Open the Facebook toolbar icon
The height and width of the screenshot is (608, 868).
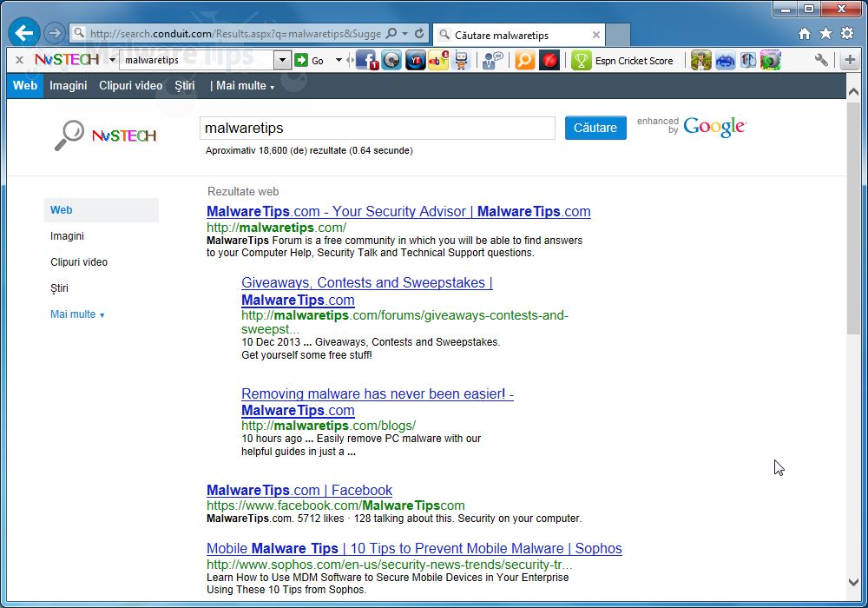[366, 60]
